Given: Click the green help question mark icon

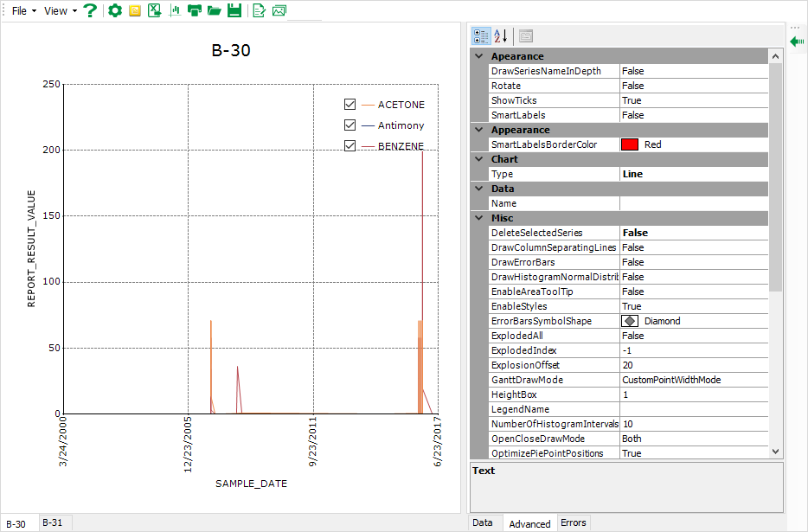Looking at the screenshot, I should pyautogui.click(x=89, y=11).
